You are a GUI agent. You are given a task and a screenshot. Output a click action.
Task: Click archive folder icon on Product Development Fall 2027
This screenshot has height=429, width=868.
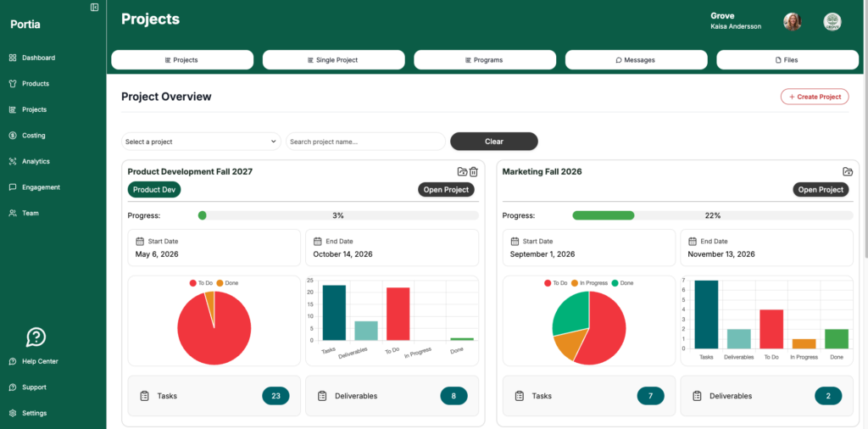coord(462,171)
